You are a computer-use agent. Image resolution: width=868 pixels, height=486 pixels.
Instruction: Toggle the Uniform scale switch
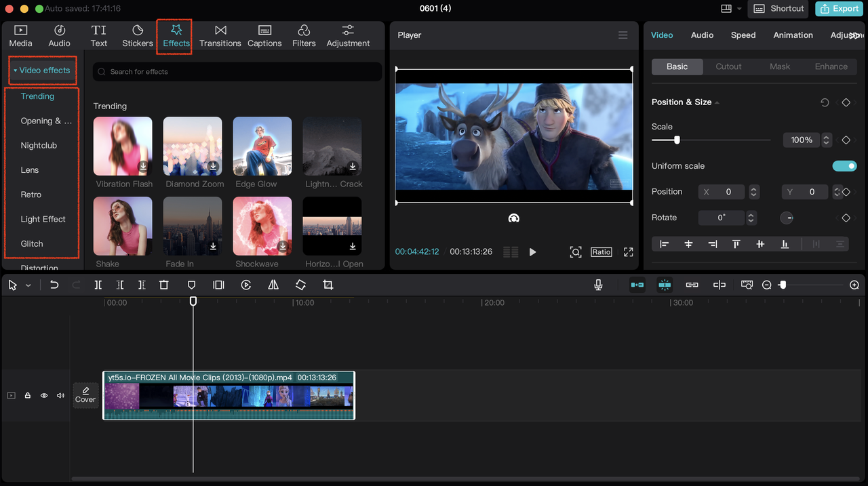[x=844, y=166]
